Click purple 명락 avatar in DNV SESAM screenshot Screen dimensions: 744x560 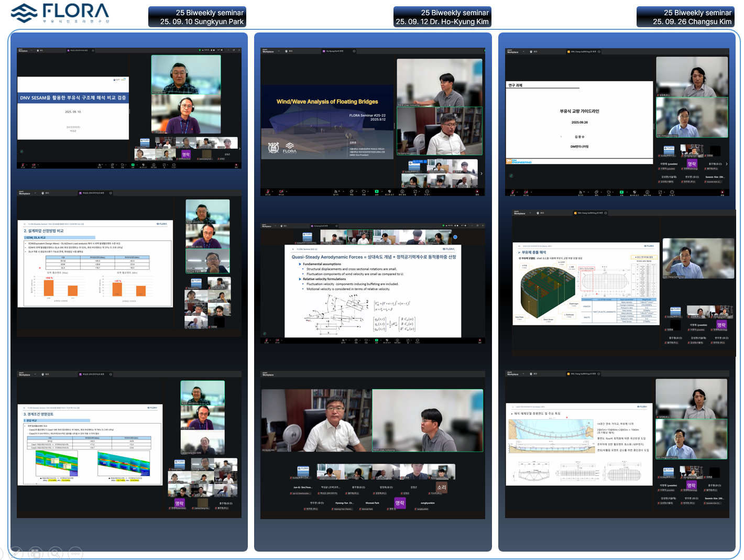point(185,155)
